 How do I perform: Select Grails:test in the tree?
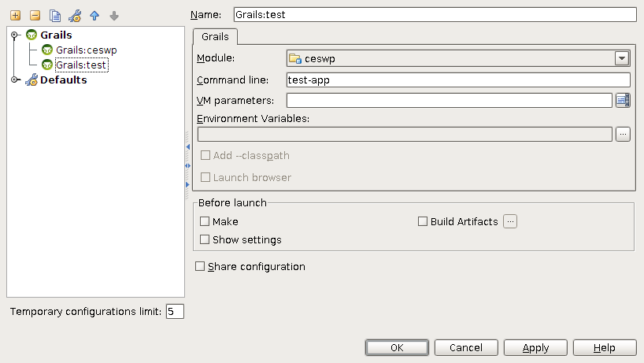(81, 65)
